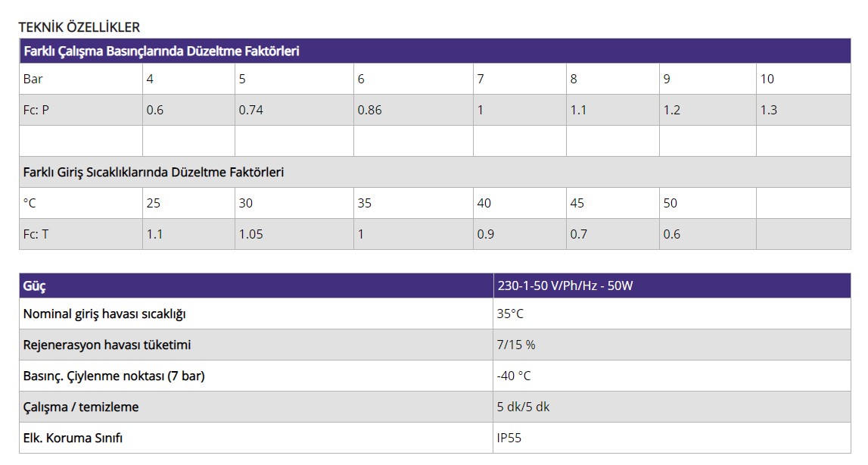Click the 7/15 % regeneration air value
This screenshot has width=868, height=465.
pyautogui.click(x=516, y=345)
